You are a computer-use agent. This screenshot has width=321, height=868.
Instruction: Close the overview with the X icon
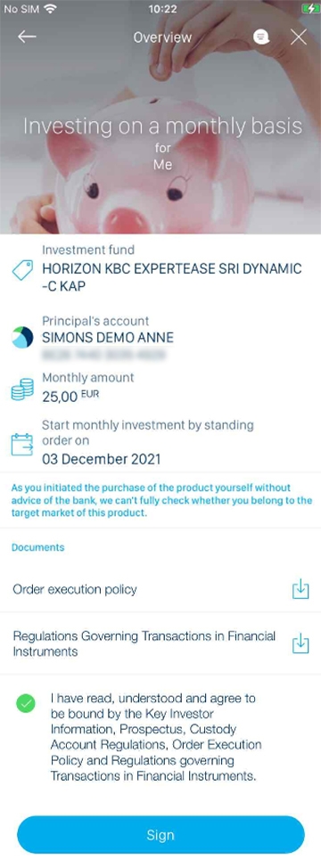click(x=299, y=37)
